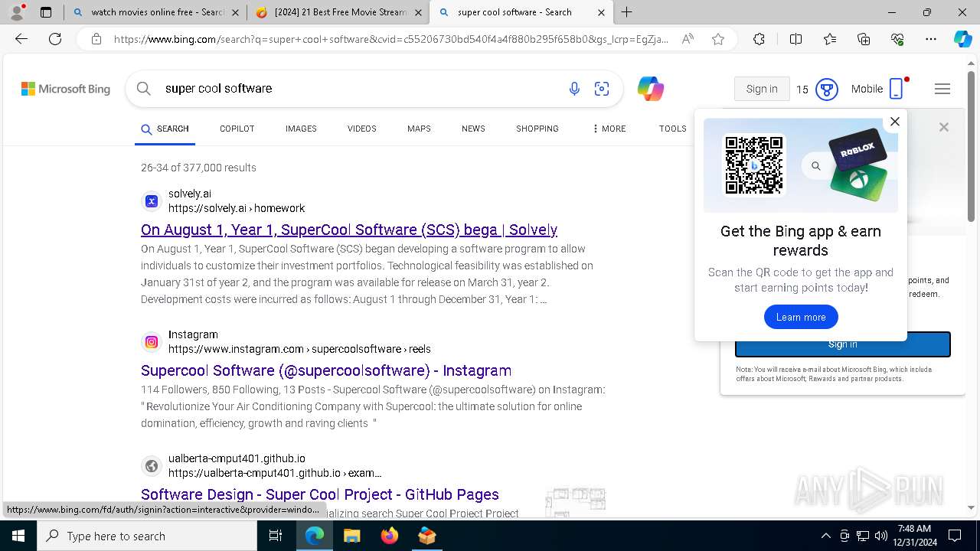Open the Rewards trophy icon
Viewport: 980px width, 551px height.
[x=827, y=89]
